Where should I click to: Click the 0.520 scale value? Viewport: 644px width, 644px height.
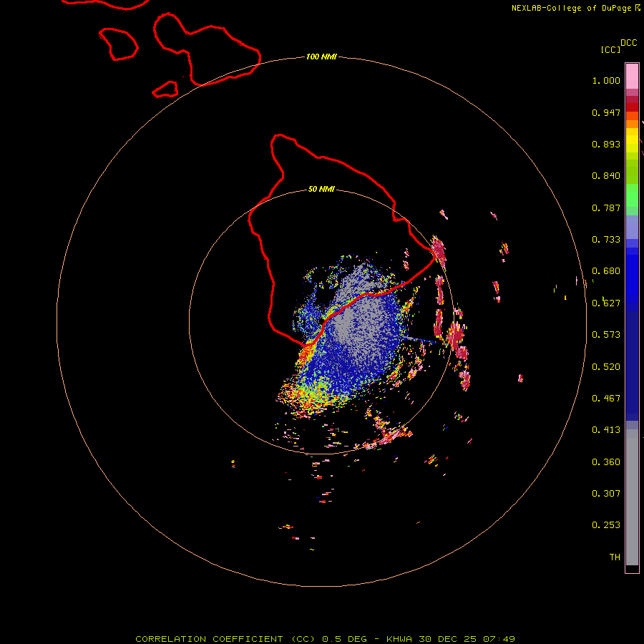pyautogui.click(x=606, y=367)
